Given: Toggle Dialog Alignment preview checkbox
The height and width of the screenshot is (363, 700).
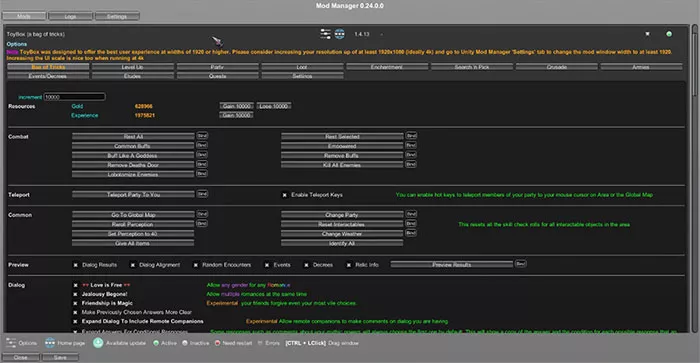Looking at the screenshot, I should [x=133, y=265].
